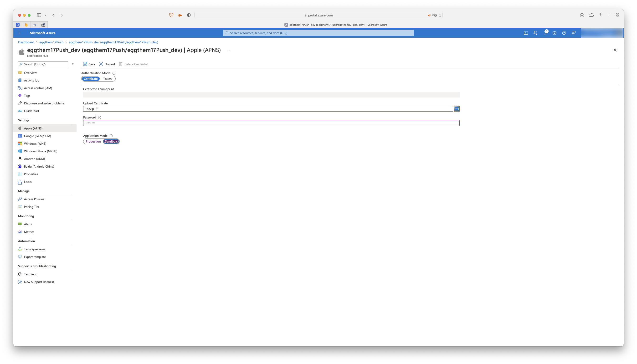This screenshot has height=364, width=637.
Task: Switch Authentication Mode to Token
Action: 107,79
